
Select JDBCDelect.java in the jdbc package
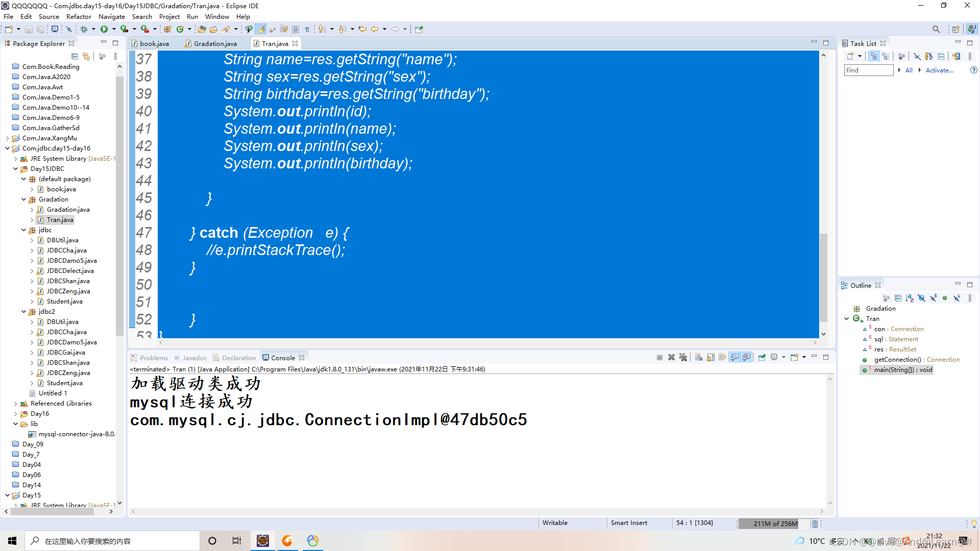pyautogui.click(x=70, y=271)
